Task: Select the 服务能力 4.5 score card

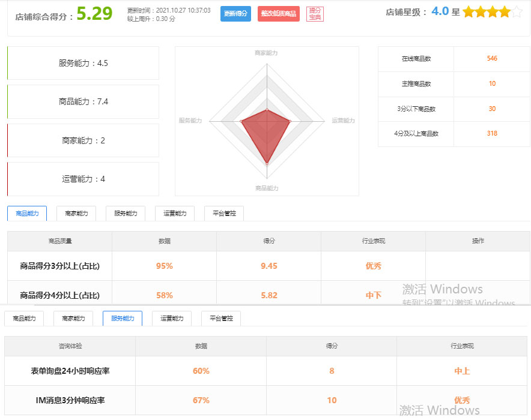Action: pos(83,62)
